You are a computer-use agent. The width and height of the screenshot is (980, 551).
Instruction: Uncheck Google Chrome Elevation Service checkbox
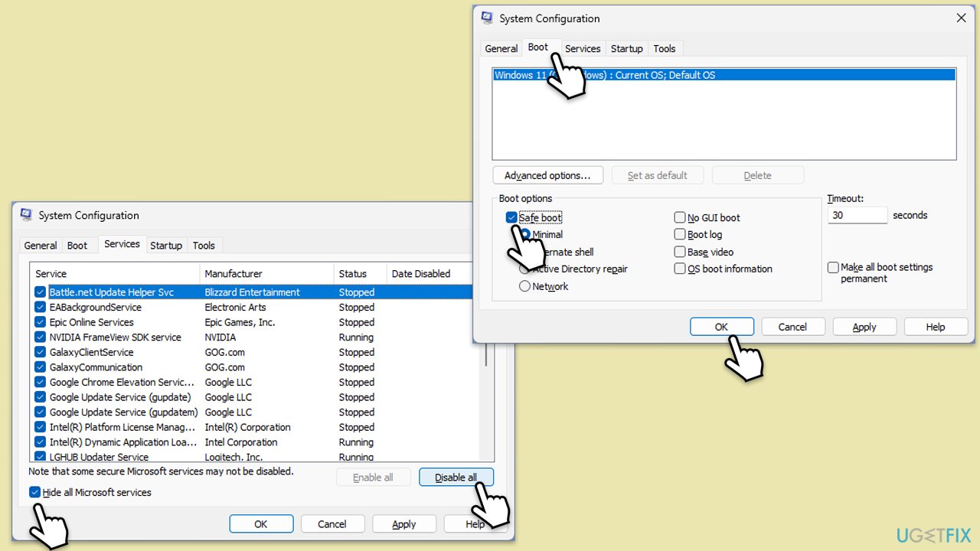click(x=40, y=382)
